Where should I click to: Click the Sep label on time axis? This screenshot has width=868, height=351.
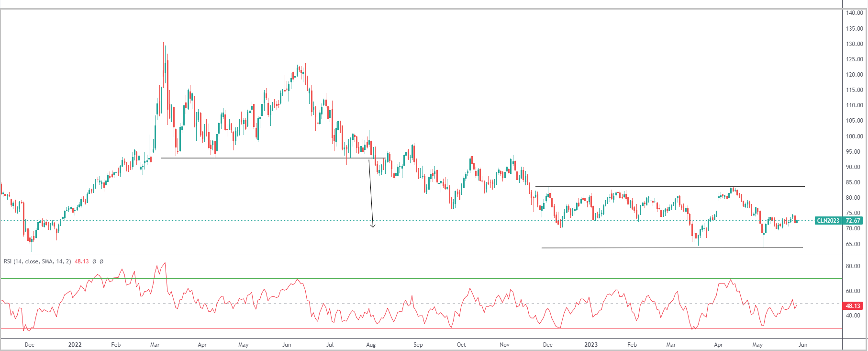click(x=418, y=345)
